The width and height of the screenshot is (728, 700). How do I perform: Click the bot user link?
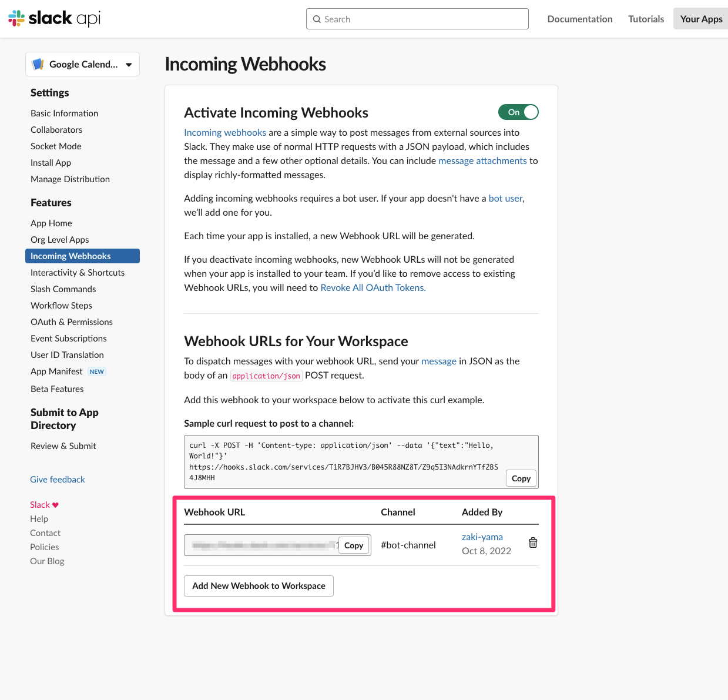click(x=505, y=198)
